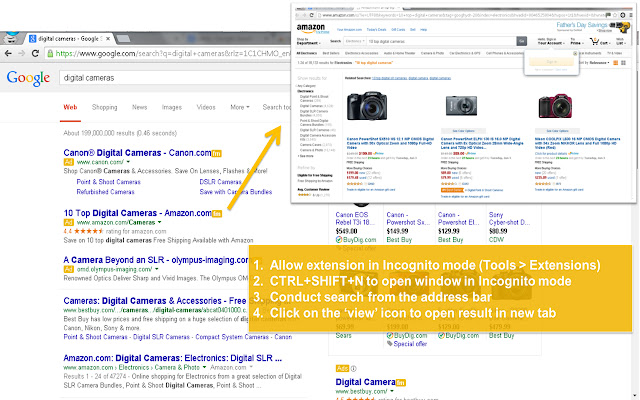Select the Web search tab
The height and width of the screenshot is (400, 640).
pyautogui.click(x=70, y=107)
